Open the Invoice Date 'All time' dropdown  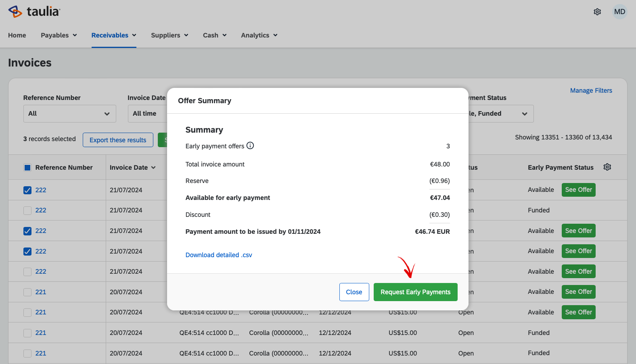tap(148, 114)
